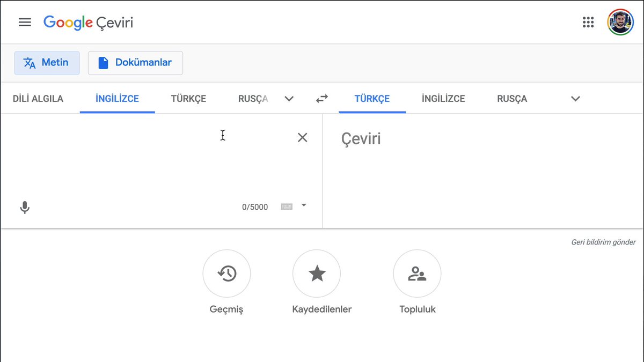Open the Google apps grid
The width and height of the screenshot is (644, 362).
(x=588, y=23)
